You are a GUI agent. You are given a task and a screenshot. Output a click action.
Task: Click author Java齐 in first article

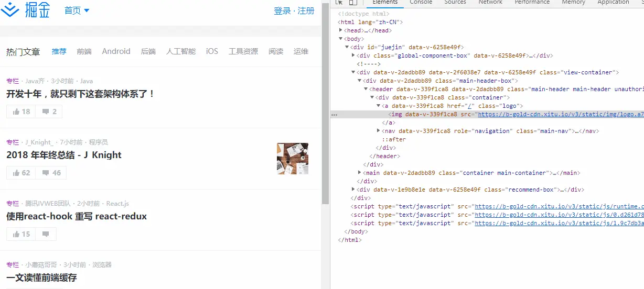[x=35, y=81]
